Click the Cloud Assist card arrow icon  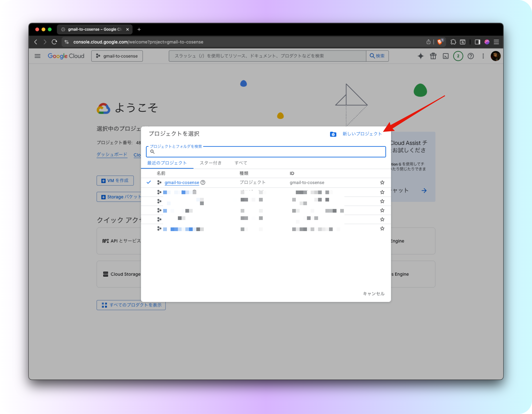coord(424,191)
